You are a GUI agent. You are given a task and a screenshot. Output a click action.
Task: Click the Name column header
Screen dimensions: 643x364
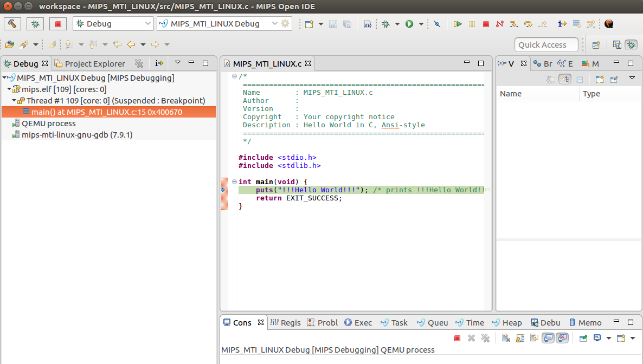click(x=538, y=94)
